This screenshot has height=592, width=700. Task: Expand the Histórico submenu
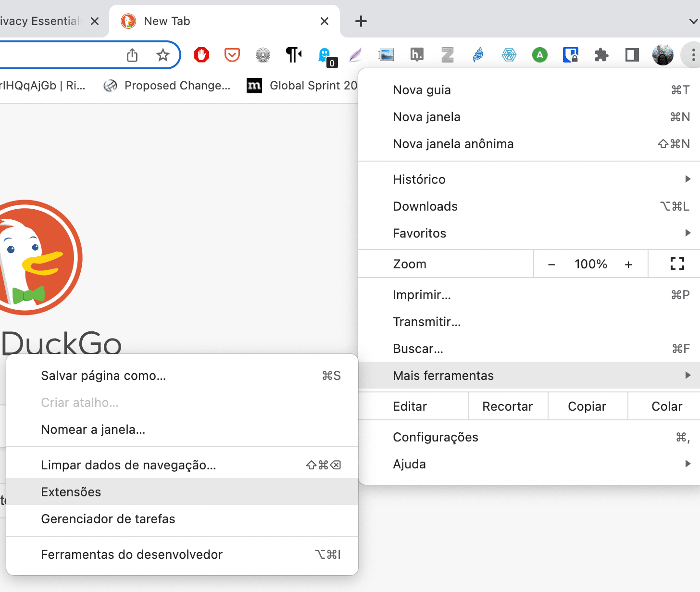pyautogui.click(x=529, y=179)
